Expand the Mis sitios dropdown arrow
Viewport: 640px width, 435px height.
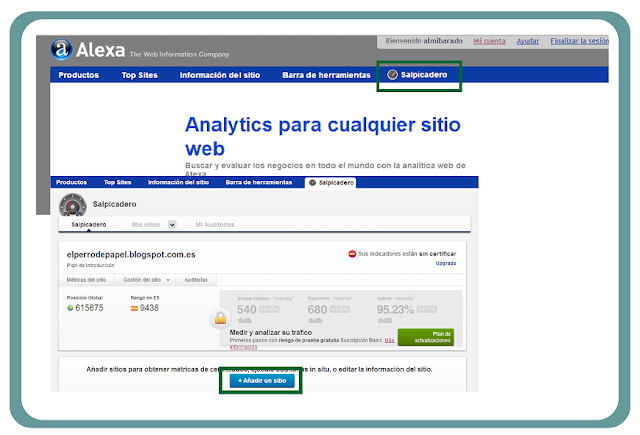pyautogui.click(x=172, y=224)
